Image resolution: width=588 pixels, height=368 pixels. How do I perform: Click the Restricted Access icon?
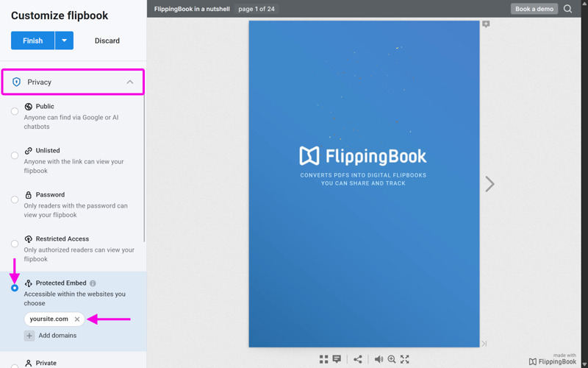[28, 238]
